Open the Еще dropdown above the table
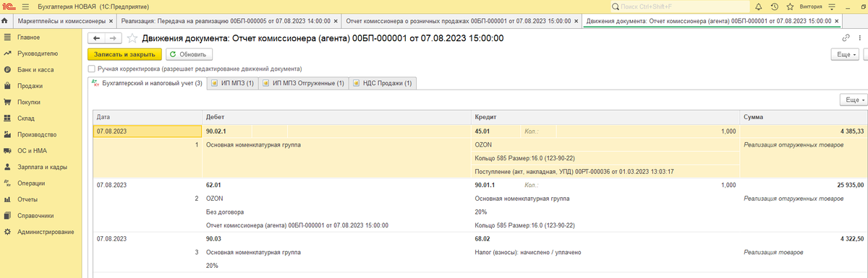Image resolution: width=868 pixels, height=278 pixels. (853, 100)
